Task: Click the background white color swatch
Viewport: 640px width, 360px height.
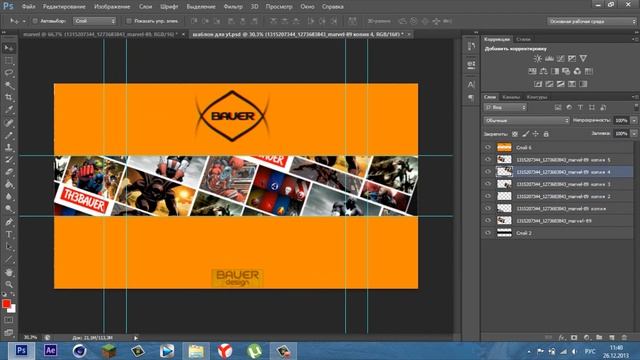Action: click(x=13, y=309)
